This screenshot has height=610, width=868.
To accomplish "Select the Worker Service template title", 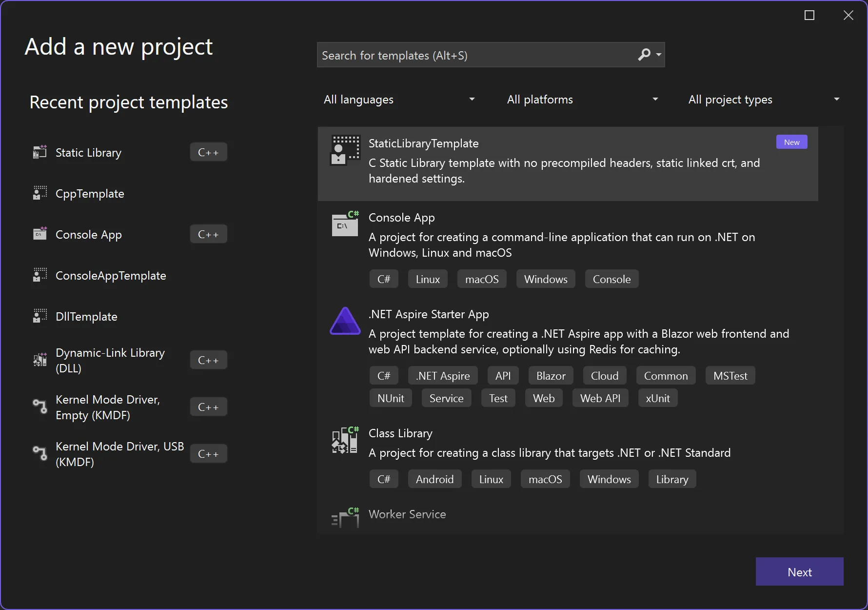I will click(407, 514).
